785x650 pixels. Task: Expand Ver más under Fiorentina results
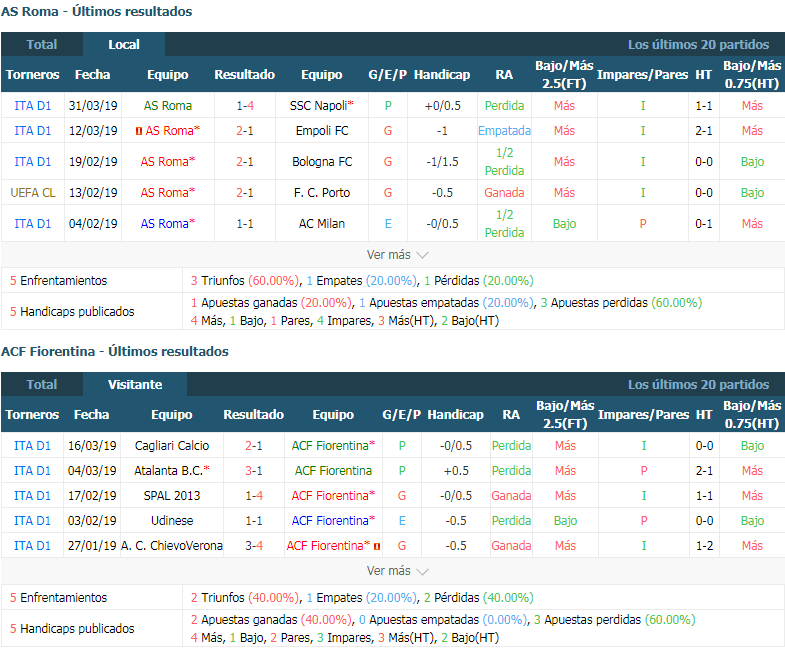(x=397, y=571)
